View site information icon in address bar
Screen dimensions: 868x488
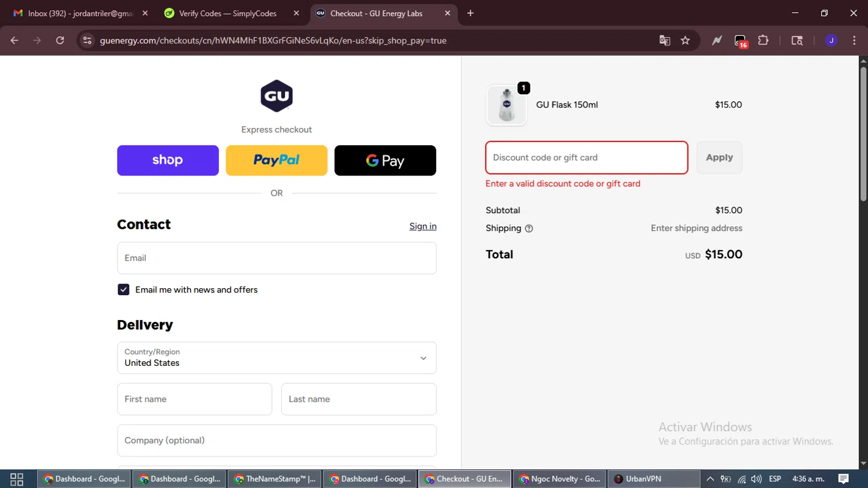87,41
